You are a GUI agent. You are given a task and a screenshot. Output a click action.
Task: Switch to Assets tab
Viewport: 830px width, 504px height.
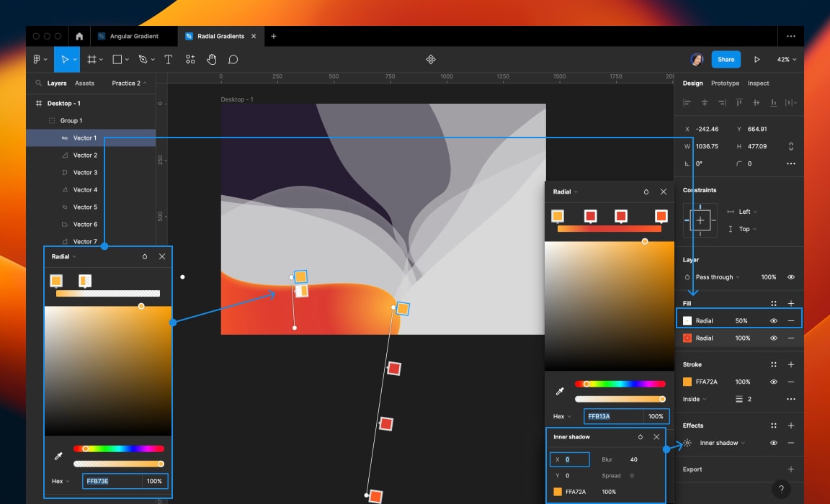tap(85, 83)
